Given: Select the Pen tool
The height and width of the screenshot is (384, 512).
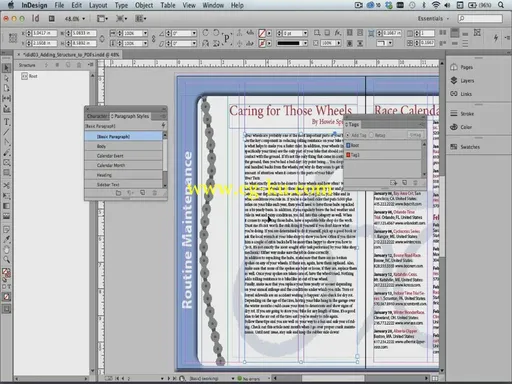Looking at the screenshot, I should click(6, 142).
